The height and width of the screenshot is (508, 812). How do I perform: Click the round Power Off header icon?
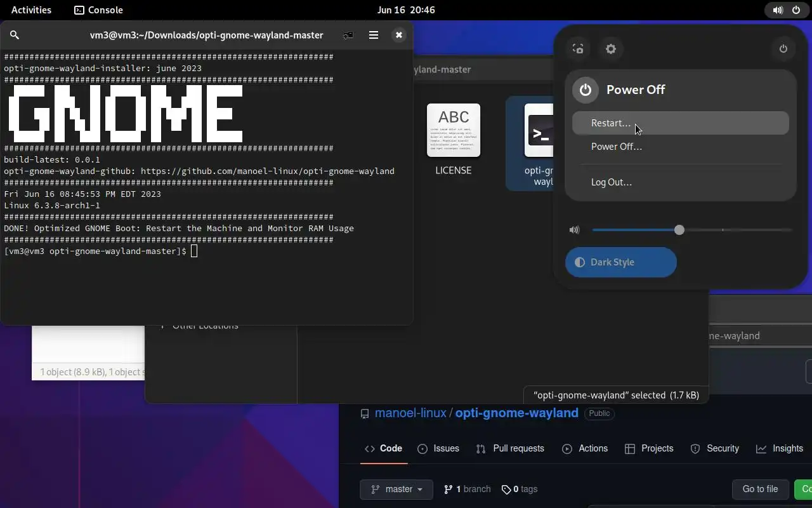click(586, 90)
